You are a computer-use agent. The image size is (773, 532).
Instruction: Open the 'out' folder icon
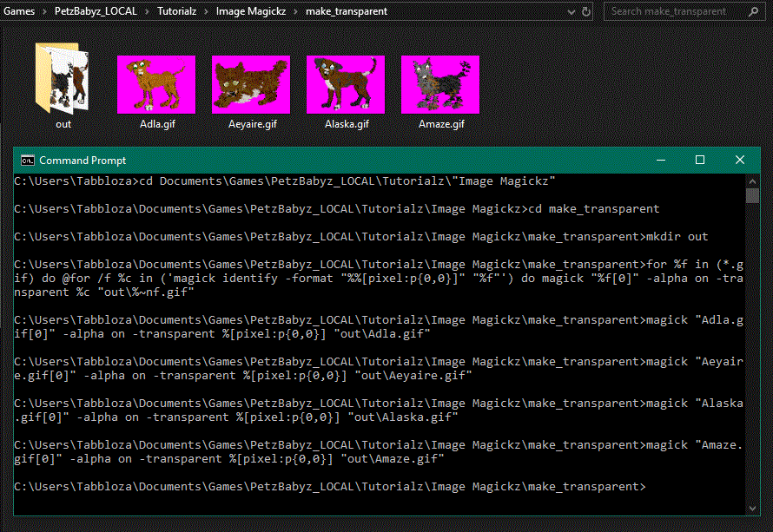click(x=63, y=80)
